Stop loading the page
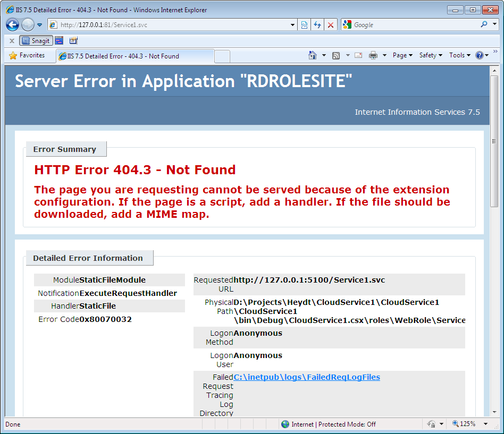The width and height of the screenshot is (504, 434). click(x=331, y=25)
